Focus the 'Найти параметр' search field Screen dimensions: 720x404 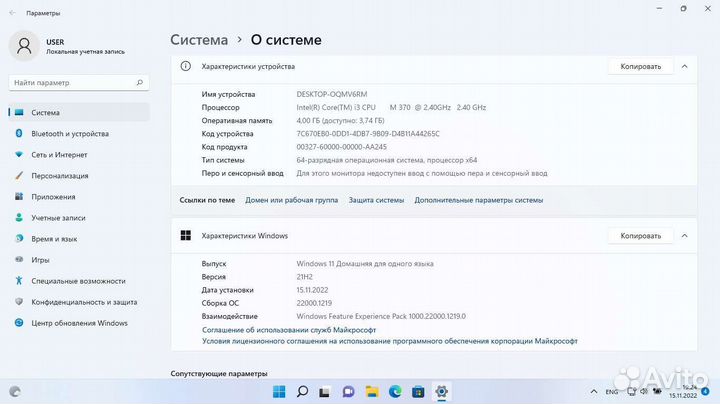coord(79,83)
